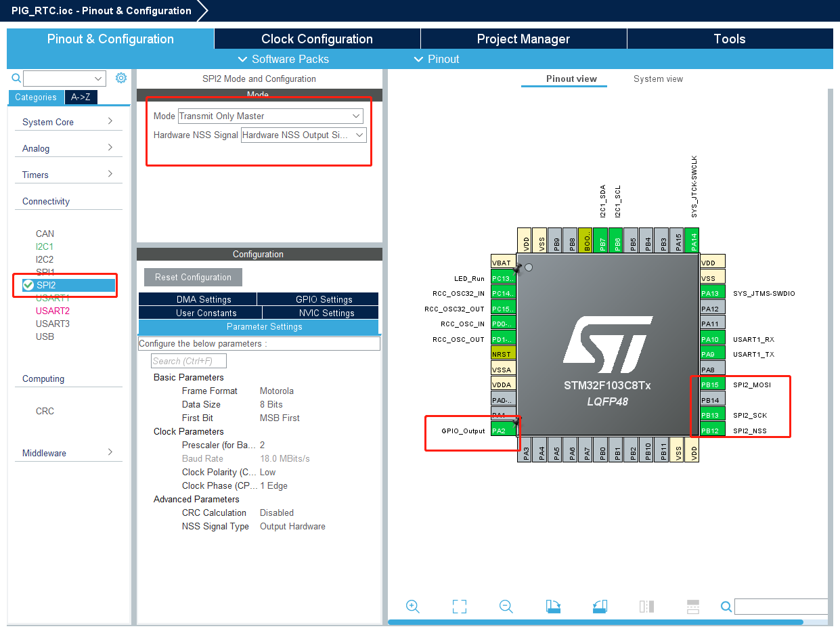Expand the Analog category

click(68, 148)
